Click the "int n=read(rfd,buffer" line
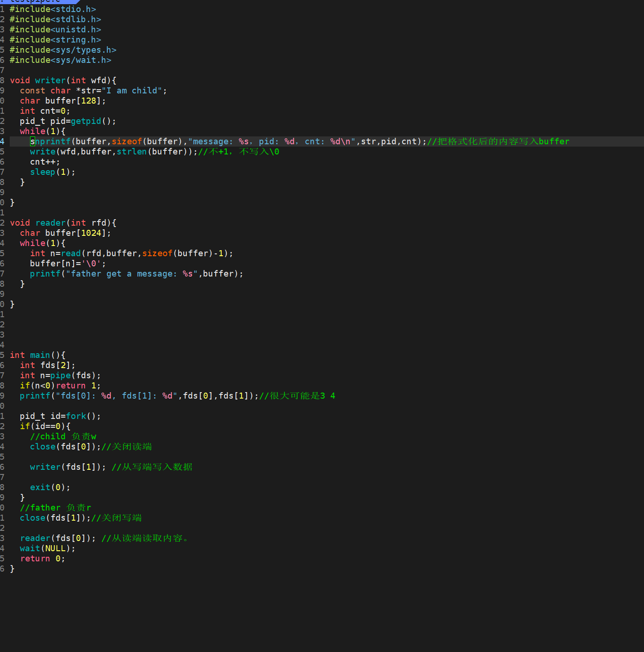 click(131, 253)
